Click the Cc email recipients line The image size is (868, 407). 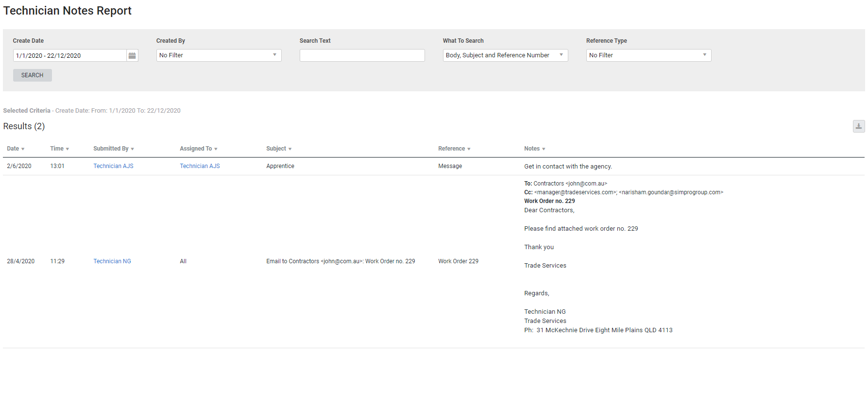pos(624,192)
